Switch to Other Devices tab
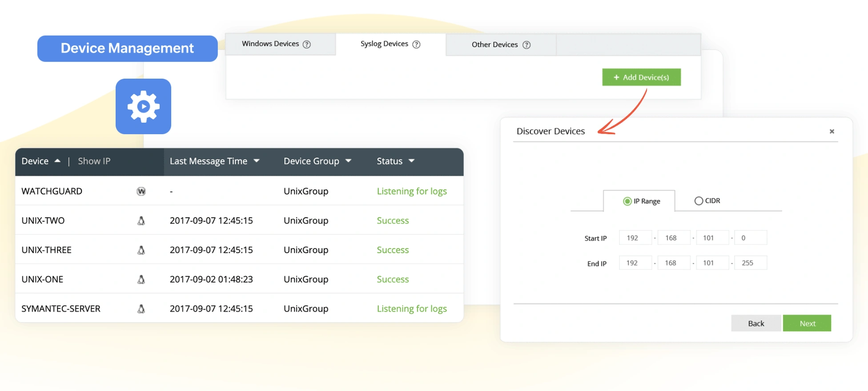The height and width of the screenshot is (391, 868). coord(501,44)
